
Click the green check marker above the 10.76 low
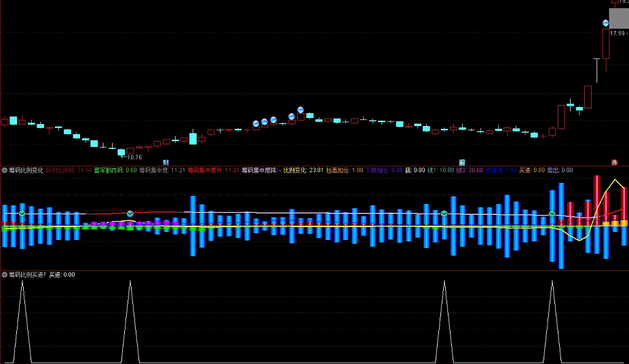tap(130, 214)
